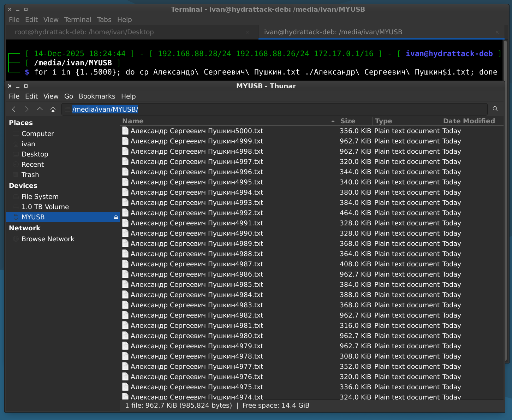The width and height of the screenshot is (512, 420).
Task: Select file Александр Сергеевич Пушкин4984.txt
Action: click(x=197, y=295)
